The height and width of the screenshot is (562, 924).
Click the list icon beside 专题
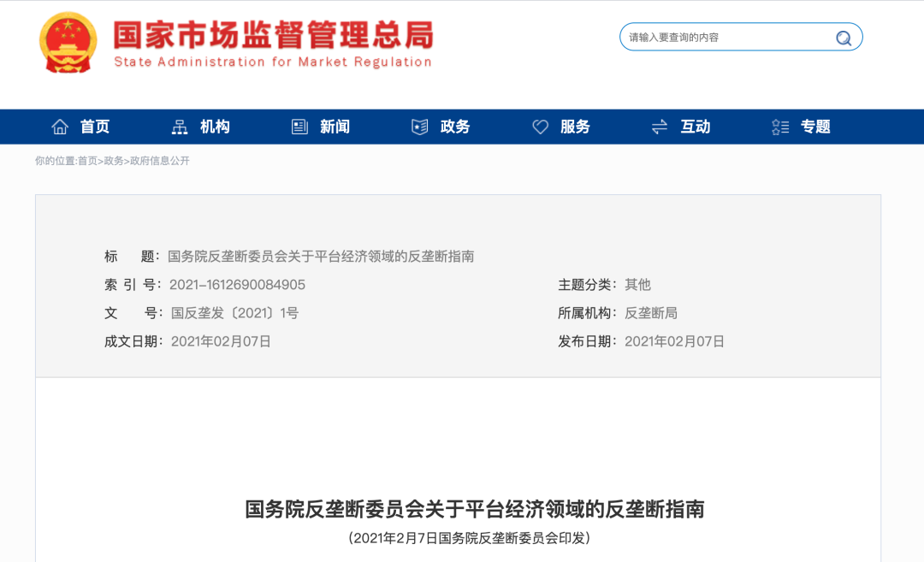[x=780, y=127]
